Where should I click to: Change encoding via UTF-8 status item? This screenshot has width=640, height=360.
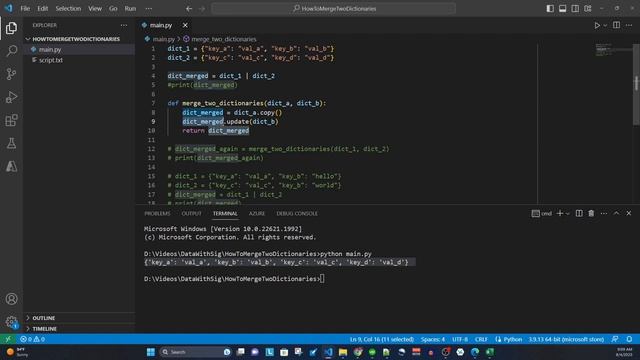460,339
